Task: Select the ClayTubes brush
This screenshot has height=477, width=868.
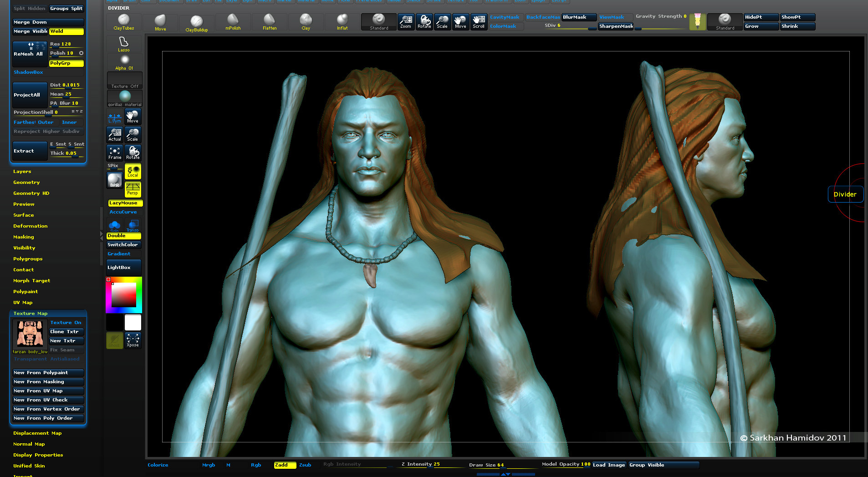Action: click(123, 22)
